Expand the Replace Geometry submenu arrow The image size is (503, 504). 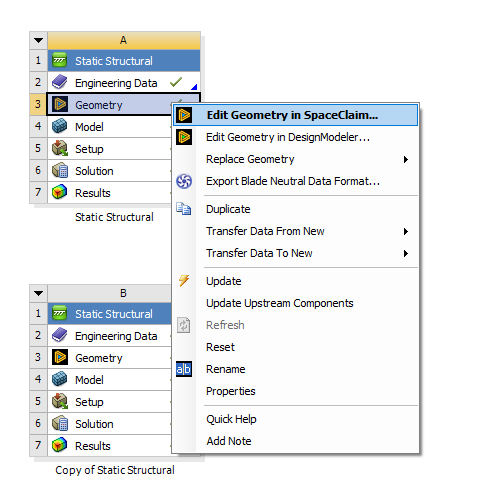click(406, 159)
